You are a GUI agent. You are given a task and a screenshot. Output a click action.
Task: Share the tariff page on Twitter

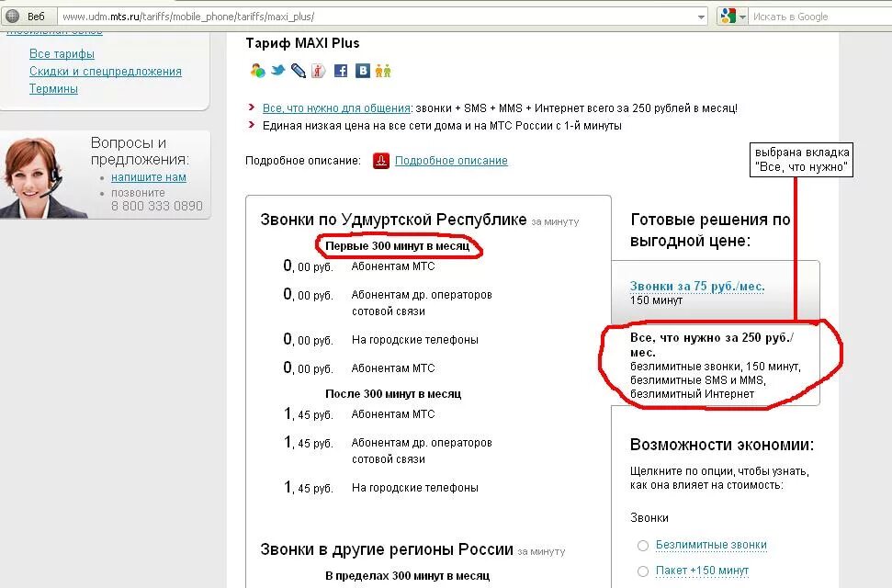pos(278,69)
